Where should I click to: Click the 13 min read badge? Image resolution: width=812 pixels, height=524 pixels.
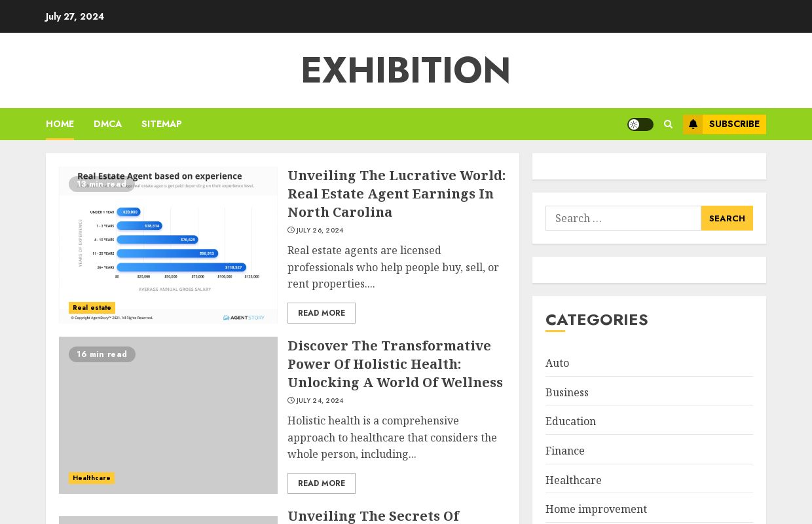click(101, 184)
